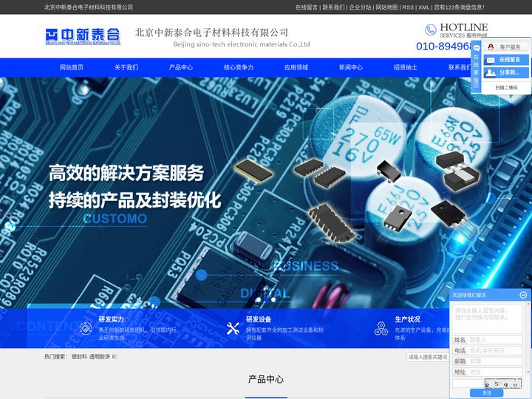
Task: Click the 研发实力 section icon
Action: [x=86, y=328]
